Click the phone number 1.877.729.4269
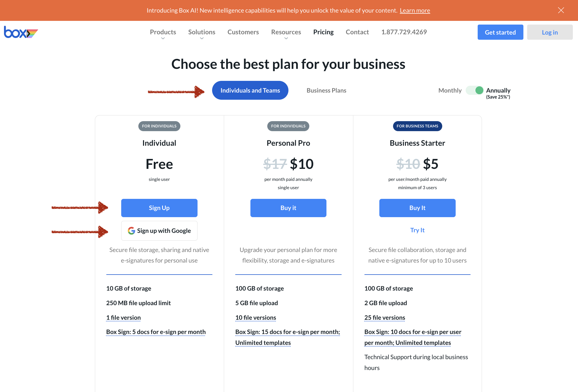Screen dimensions: 578x392 coord(404,32)
